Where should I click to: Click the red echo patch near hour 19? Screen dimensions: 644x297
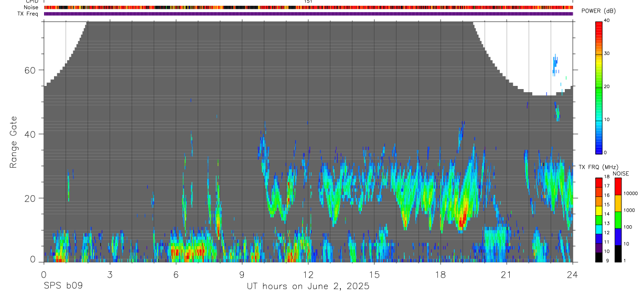[462, 219]
